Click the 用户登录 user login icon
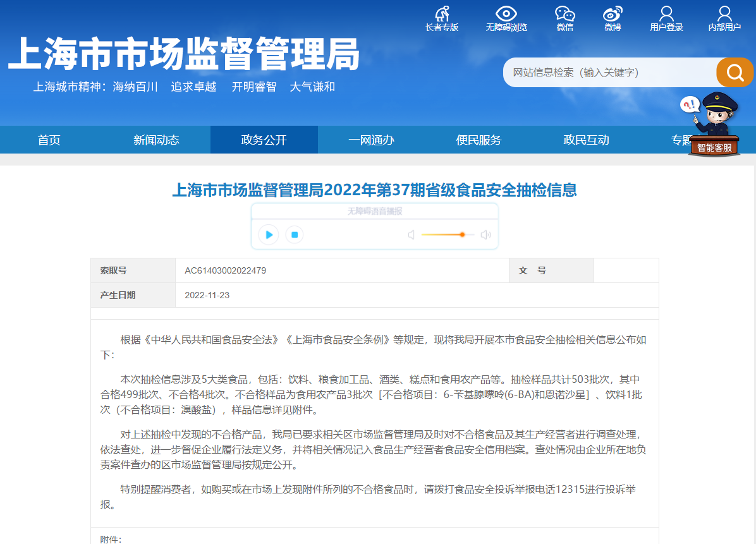Viewport: 756px width, 544px height. [666, 14]
